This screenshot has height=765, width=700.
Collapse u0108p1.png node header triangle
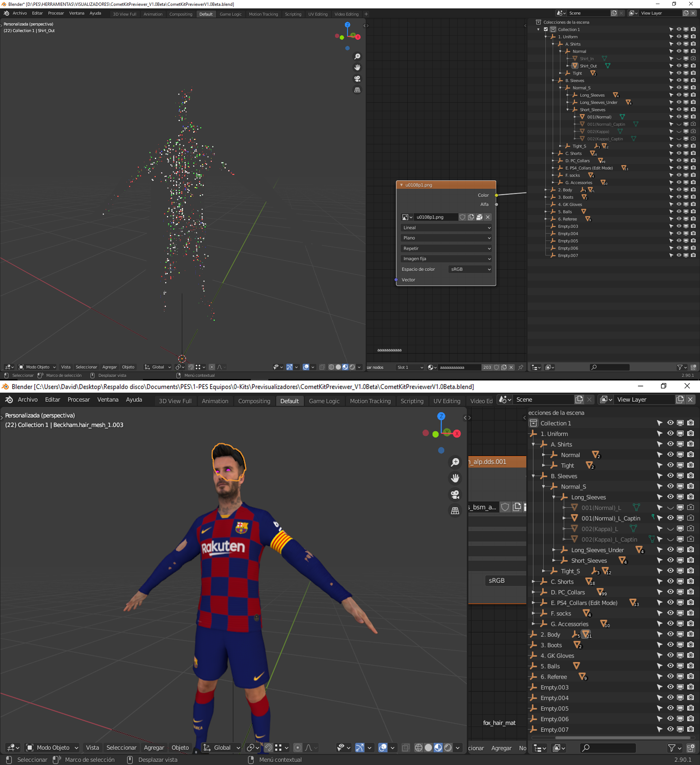point(401,185)
